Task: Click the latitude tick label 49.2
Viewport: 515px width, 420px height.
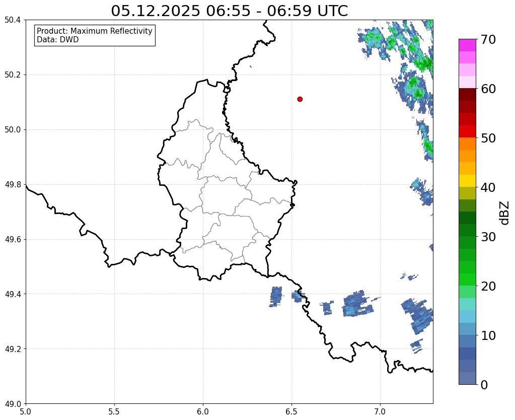Action: [13, 349]
